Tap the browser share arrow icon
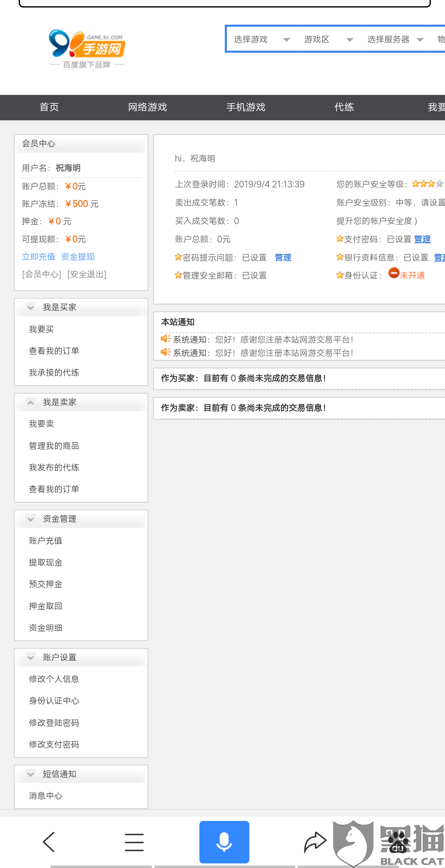445x868 pixels. point(315,842)
